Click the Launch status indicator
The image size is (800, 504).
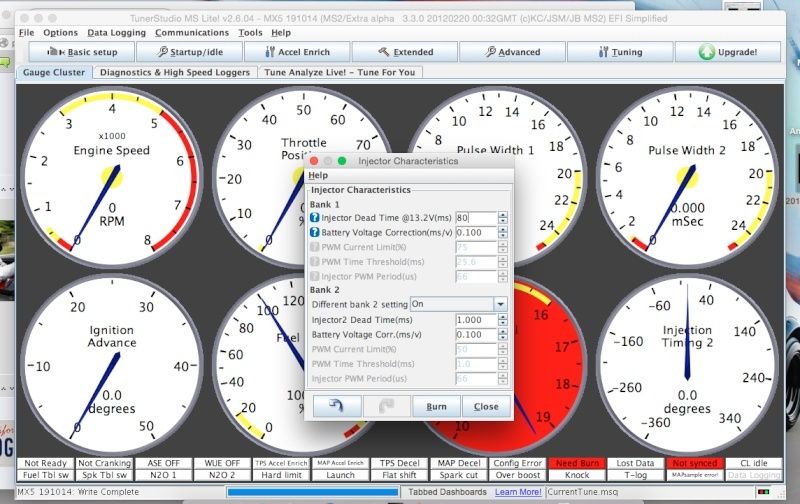(x=340, y=475)
